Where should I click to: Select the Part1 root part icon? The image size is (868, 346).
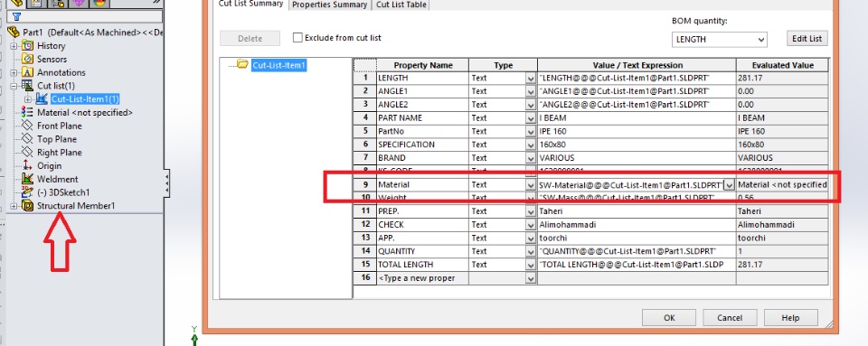point(14,32)
